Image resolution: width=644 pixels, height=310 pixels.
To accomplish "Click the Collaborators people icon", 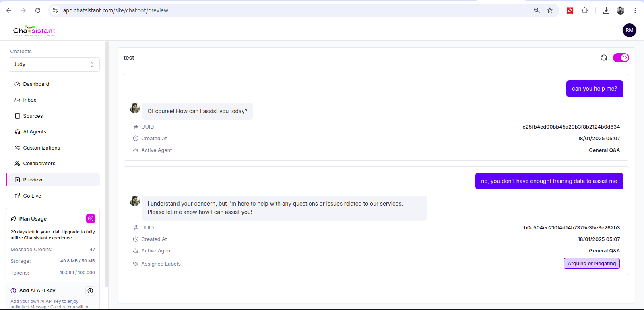I will tap(17, 164).
